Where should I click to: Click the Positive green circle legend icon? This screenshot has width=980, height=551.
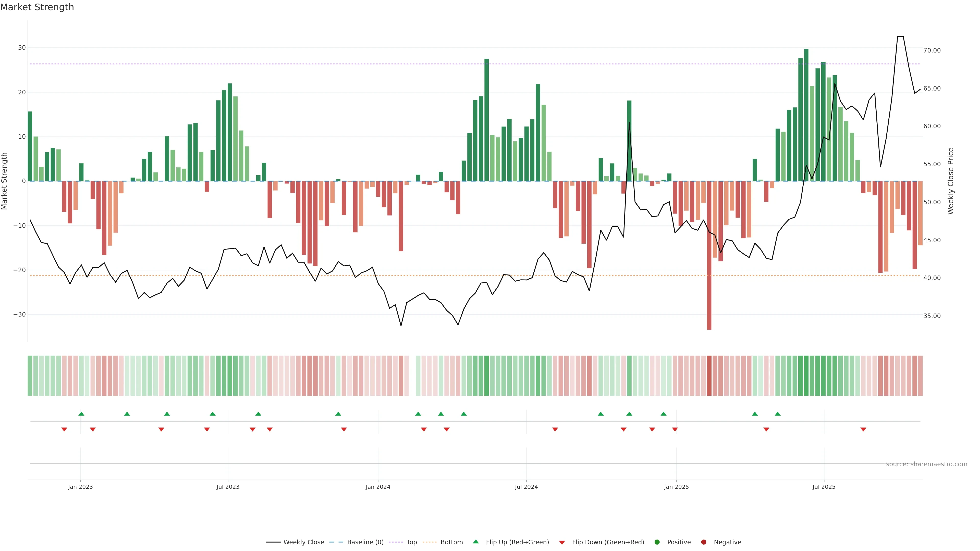657,542
